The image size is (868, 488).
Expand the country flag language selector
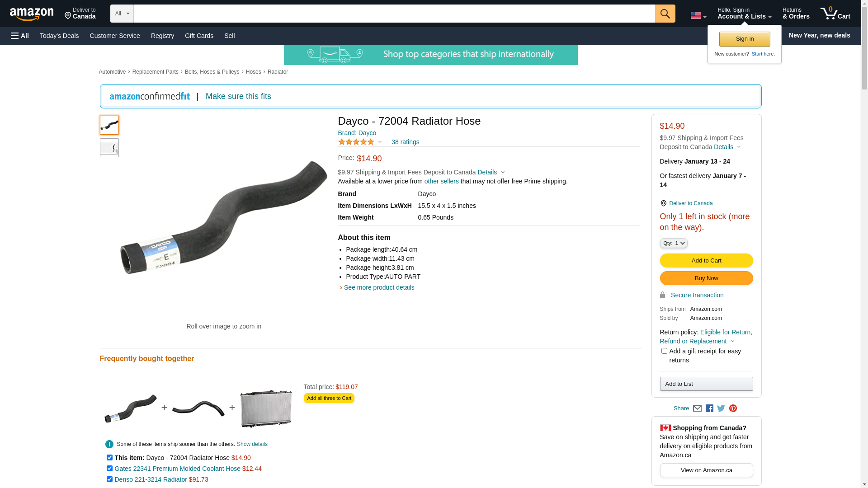(x=698, y=16)
